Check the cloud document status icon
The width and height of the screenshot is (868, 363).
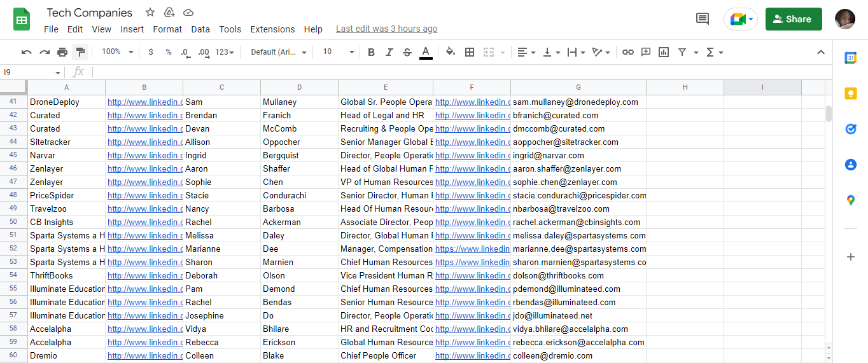coord(188,13)
